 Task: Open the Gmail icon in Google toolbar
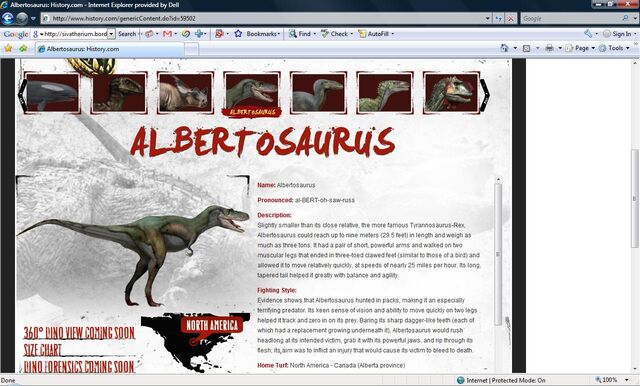[x=167, y=34]
